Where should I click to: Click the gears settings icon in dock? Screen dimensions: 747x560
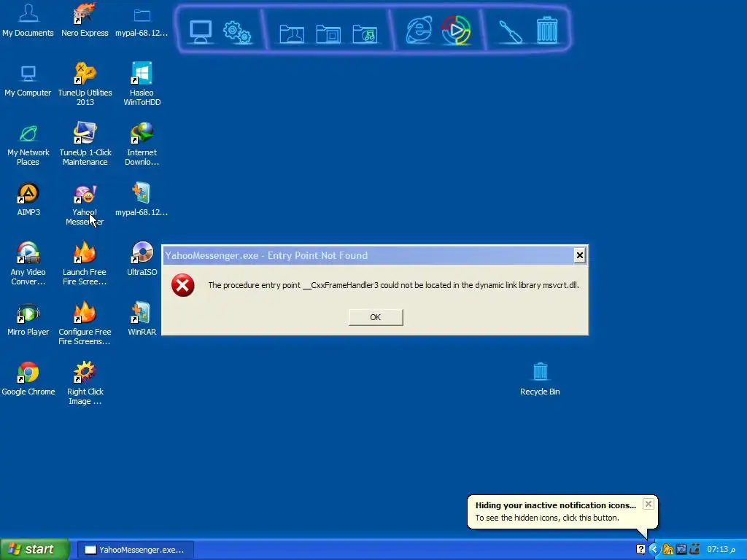pyautogui.click(x=237, y=32)
